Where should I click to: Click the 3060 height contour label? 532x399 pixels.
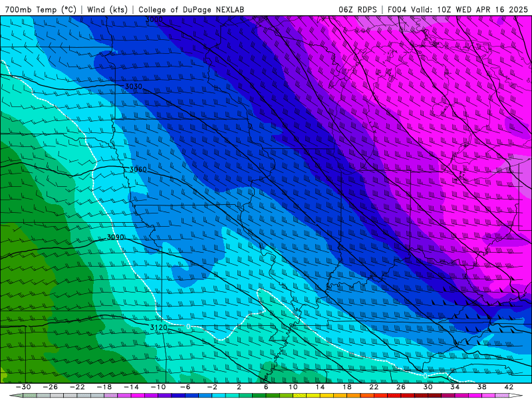point(138,170)
